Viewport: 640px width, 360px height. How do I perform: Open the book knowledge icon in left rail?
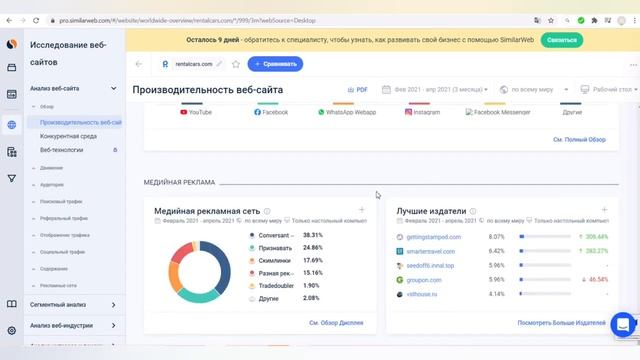click(11, 304)
